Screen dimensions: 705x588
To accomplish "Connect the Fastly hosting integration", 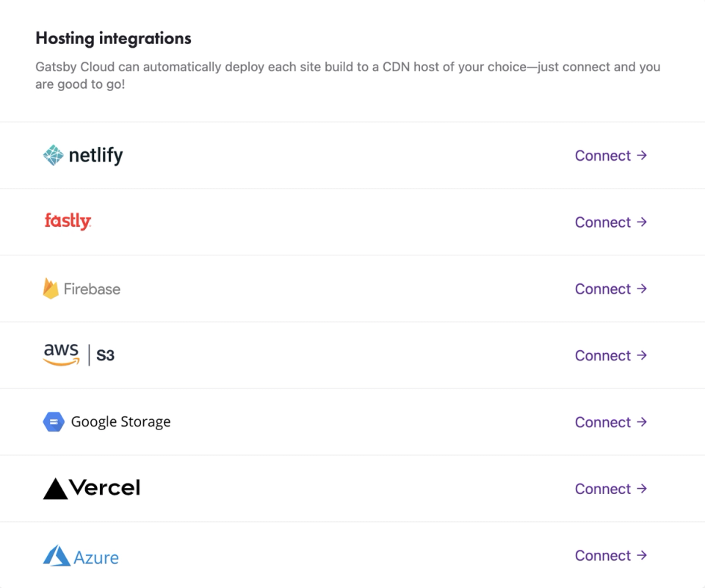I will coord(610,222).
